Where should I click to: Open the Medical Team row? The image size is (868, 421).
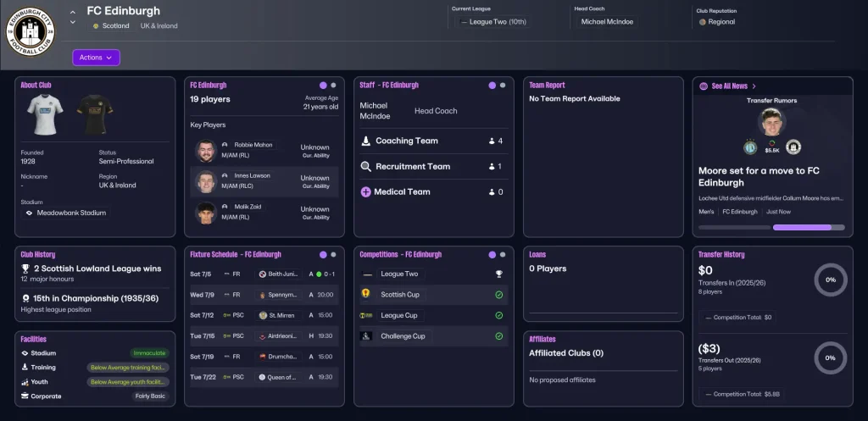(433, 192)
